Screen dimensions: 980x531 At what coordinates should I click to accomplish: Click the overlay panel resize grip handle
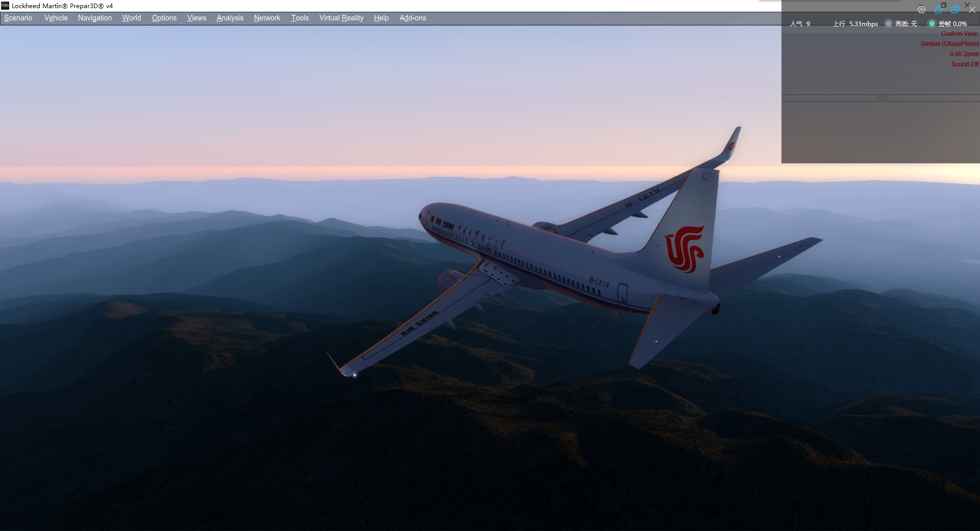click(881, 98)
